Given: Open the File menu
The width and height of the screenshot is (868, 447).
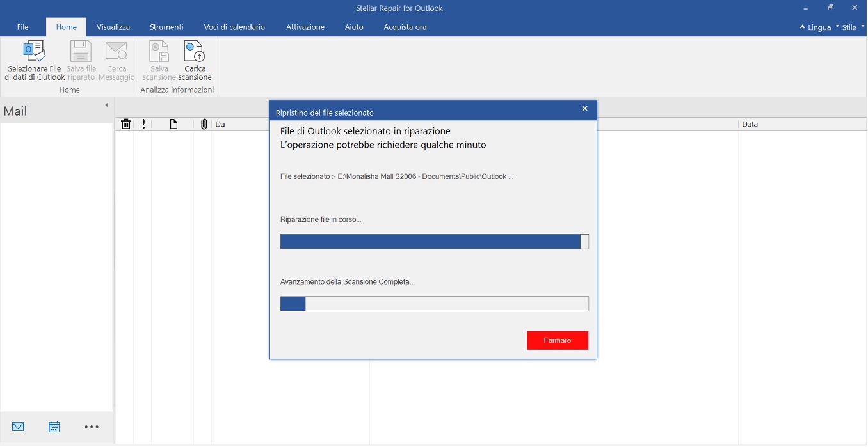Looking at the screenshot, I should (x=23, y=27).
